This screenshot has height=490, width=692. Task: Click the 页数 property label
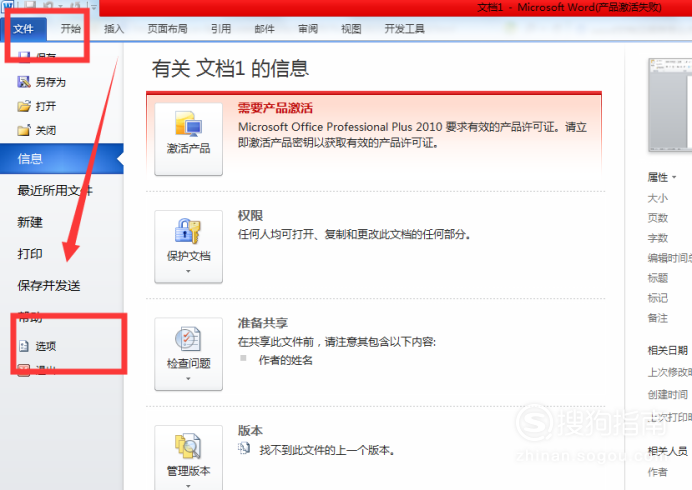[x=658, y=218]
